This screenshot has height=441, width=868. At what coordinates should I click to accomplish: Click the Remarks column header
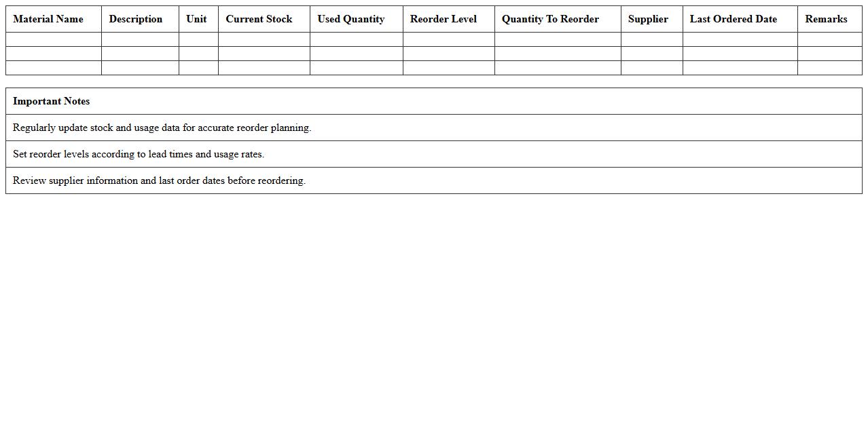pyautogui.click(x=826, y=19)
